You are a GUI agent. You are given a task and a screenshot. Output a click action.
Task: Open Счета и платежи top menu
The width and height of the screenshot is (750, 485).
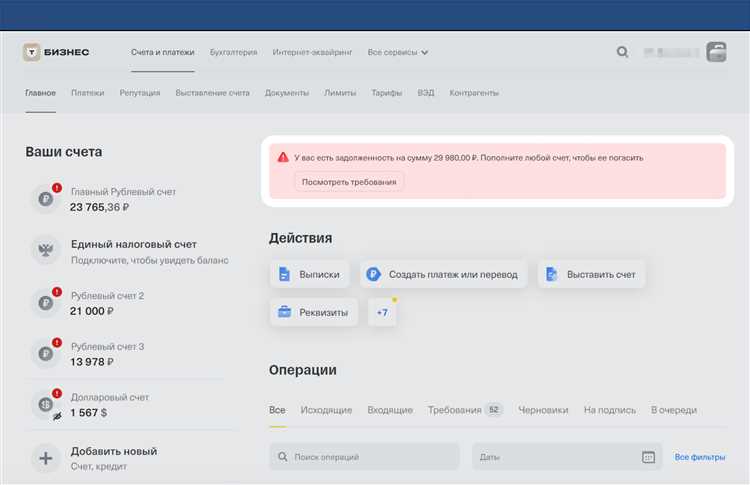(x=163, y=52)
